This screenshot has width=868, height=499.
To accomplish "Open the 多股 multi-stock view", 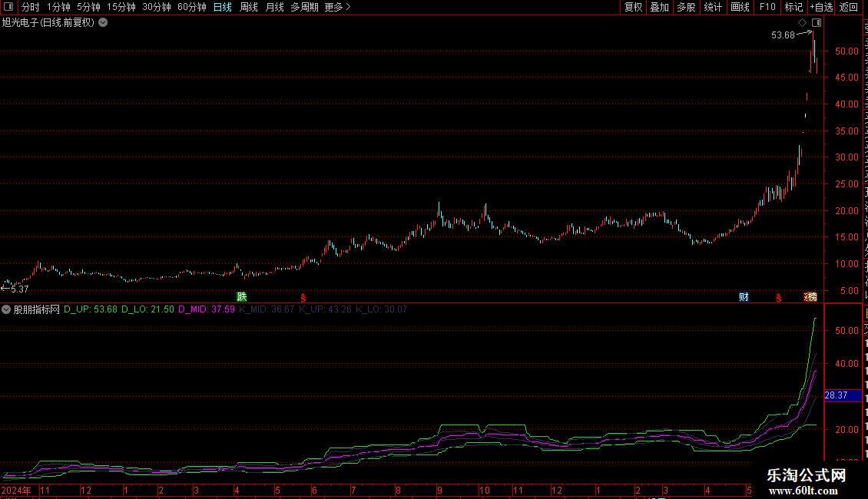I will (x=686, y=7).
